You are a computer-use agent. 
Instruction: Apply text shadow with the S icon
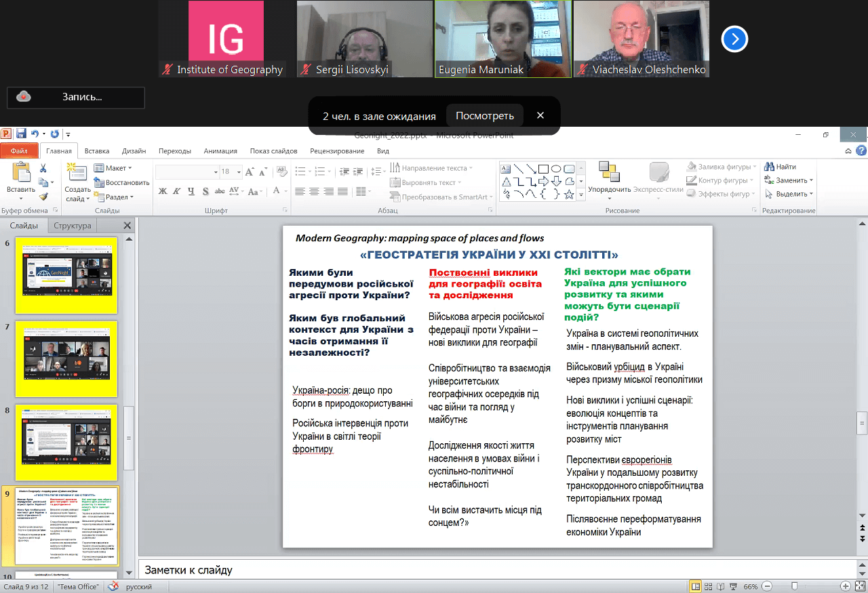click(205, 192)
